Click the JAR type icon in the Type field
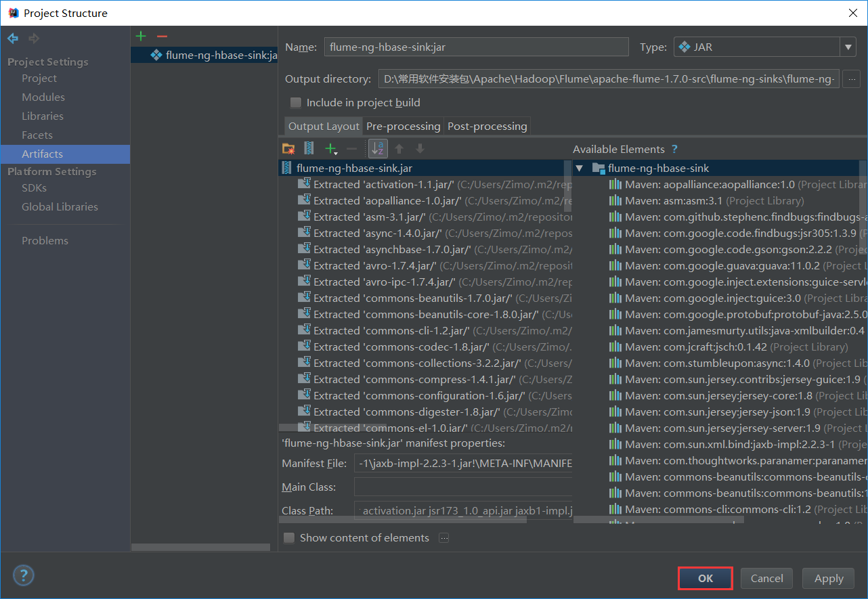The image size is (868, 599). click(684, 47)
